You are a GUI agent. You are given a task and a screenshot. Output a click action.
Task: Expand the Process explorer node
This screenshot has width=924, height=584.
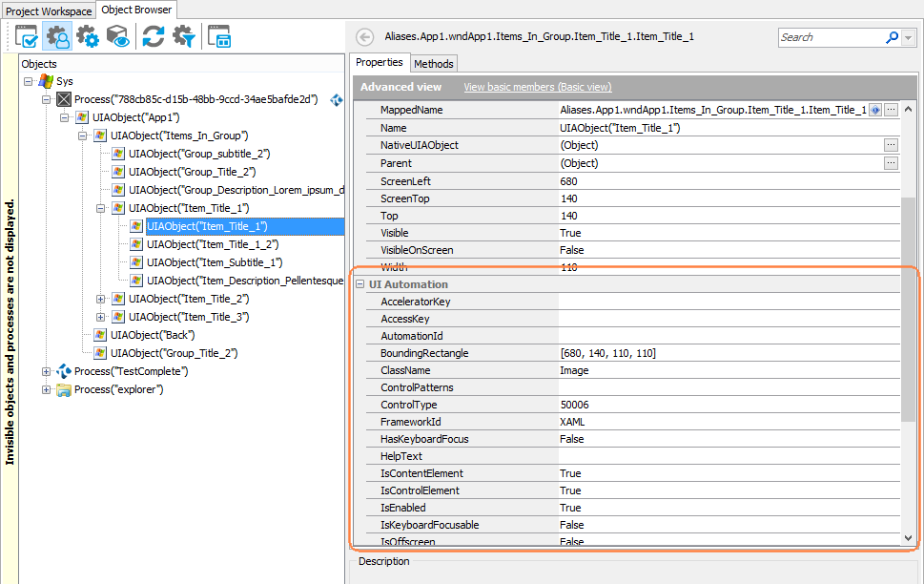(x=46, y=389)
